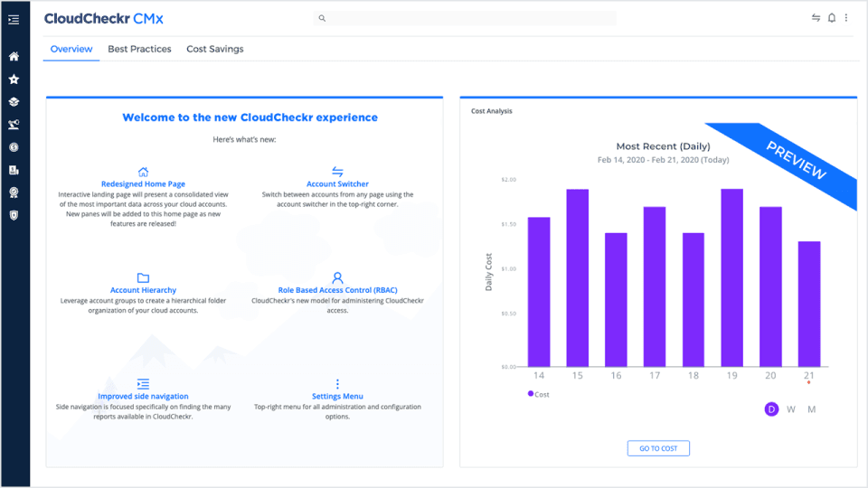Select the D daily view toggle
Screen dimensions: 868x488
pyautogui.click(x=771, y=408)
